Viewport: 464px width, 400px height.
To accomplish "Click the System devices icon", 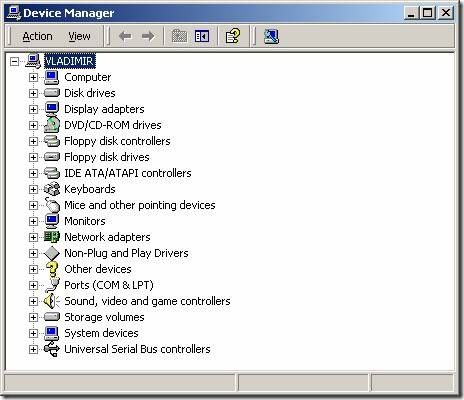I will click(52, 333).
